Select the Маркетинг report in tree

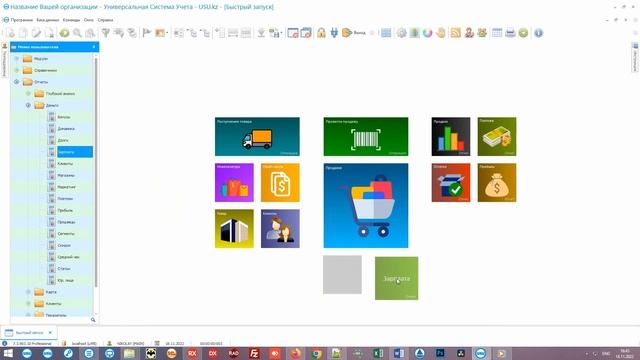point(67,187)
